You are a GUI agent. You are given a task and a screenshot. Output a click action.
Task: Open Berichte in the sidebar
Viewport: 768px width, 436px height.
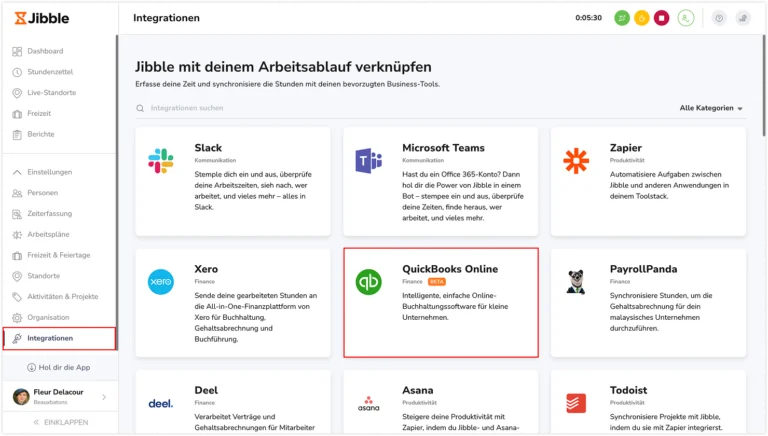pyautogui.click(x=41, y=134)
